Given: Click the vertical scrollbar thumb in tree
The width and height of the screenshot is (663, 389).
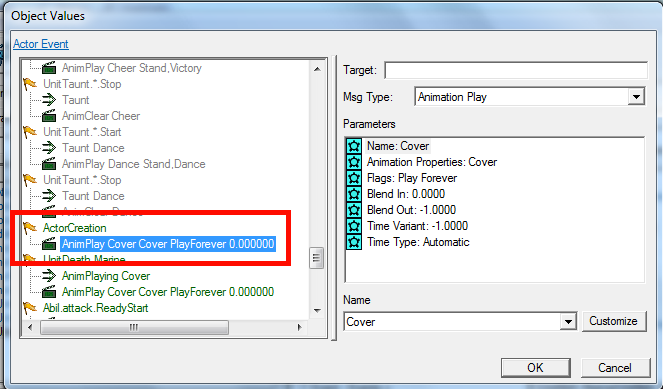Looking at the screenshot, I should coord(317,258).
